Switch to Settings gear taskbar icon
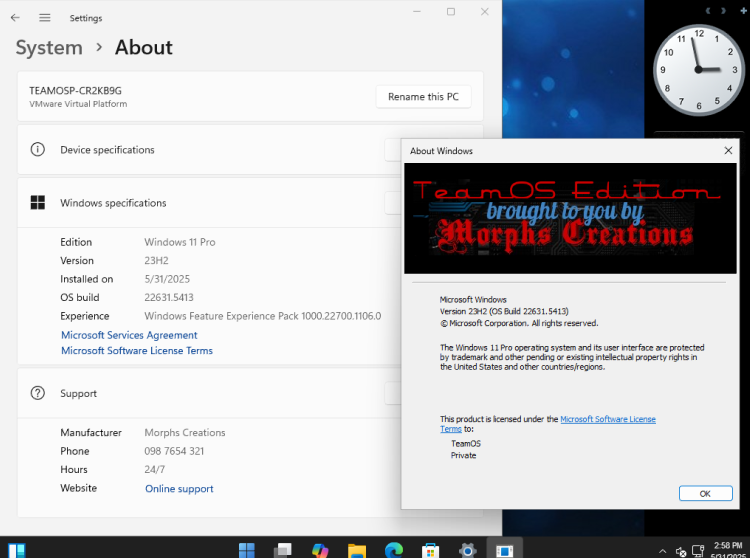The width and height of the screenshot is (750, 558). (x=467, y=550)
